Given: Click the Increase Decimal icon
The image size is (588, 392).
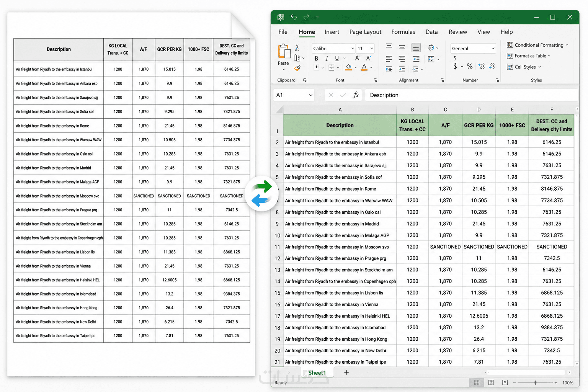Looking at the screenshot, I should point(482,66).
